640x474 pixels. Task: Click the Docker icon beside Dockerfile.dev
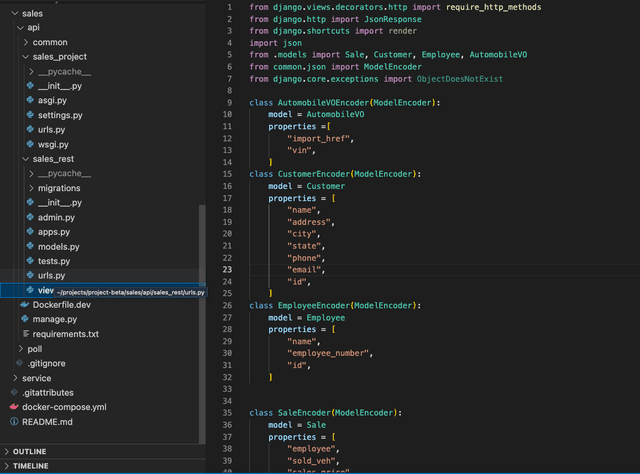click(x=24, y=304)
